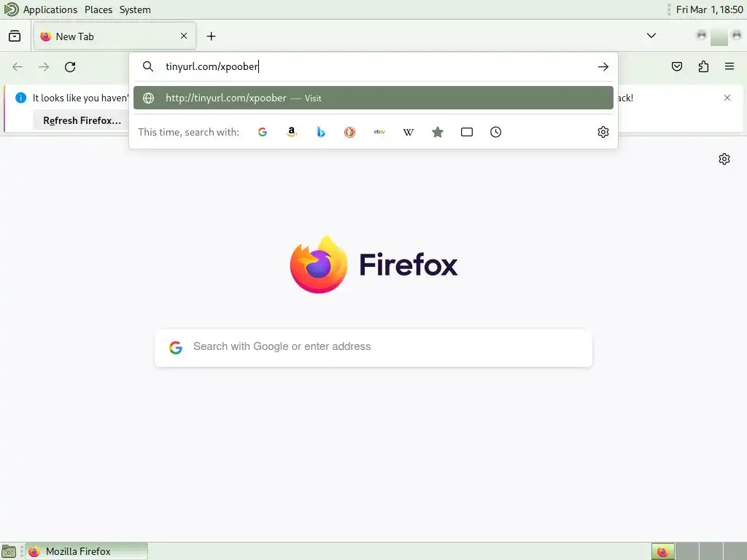Search this time with Bing
747x560 pixels.
point(321,132)
